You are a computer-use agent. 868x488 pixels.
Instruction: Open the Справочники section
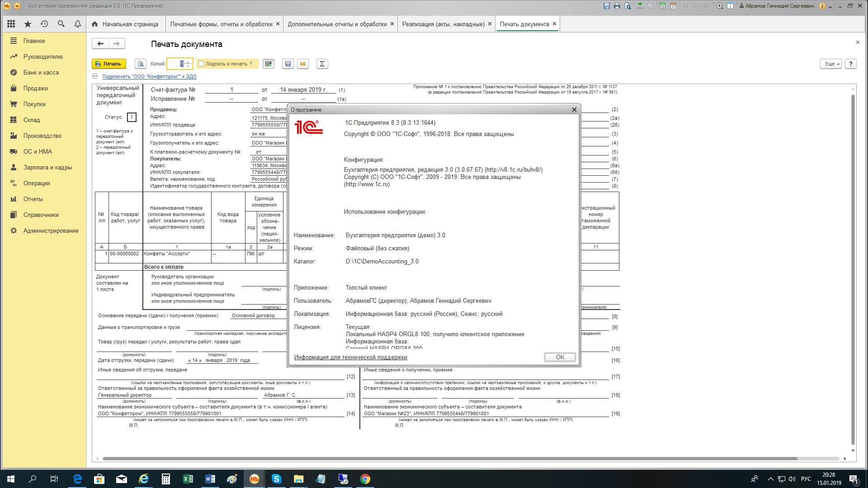click(44, 215)
